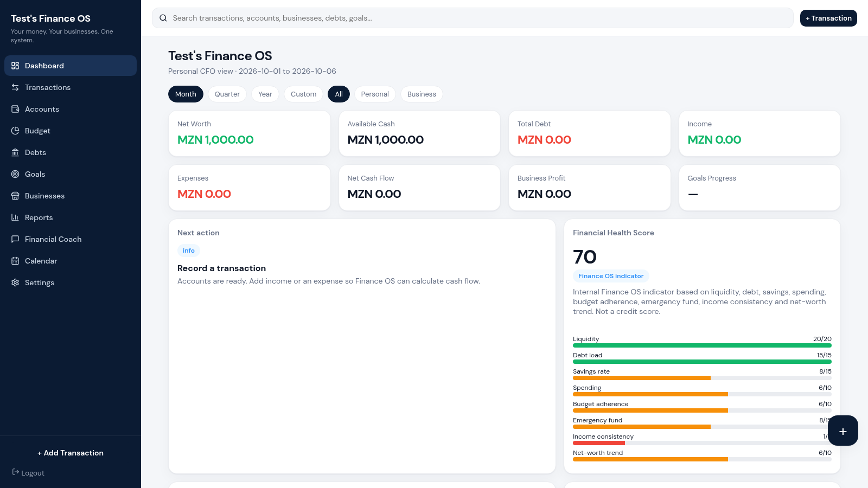Image resolution: width=868 pixels, height=488 pixels.
Task: Select the Quarter period filter
Action: coord(227,94)
